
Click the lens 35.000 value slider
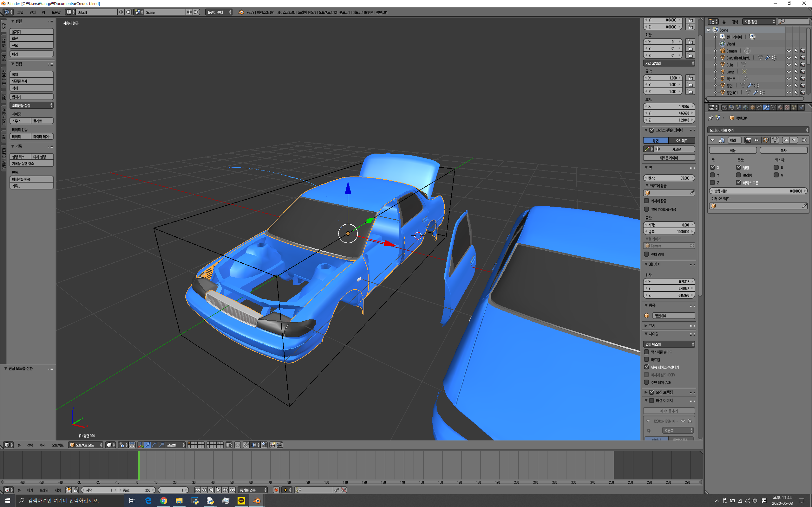point(668,178)
